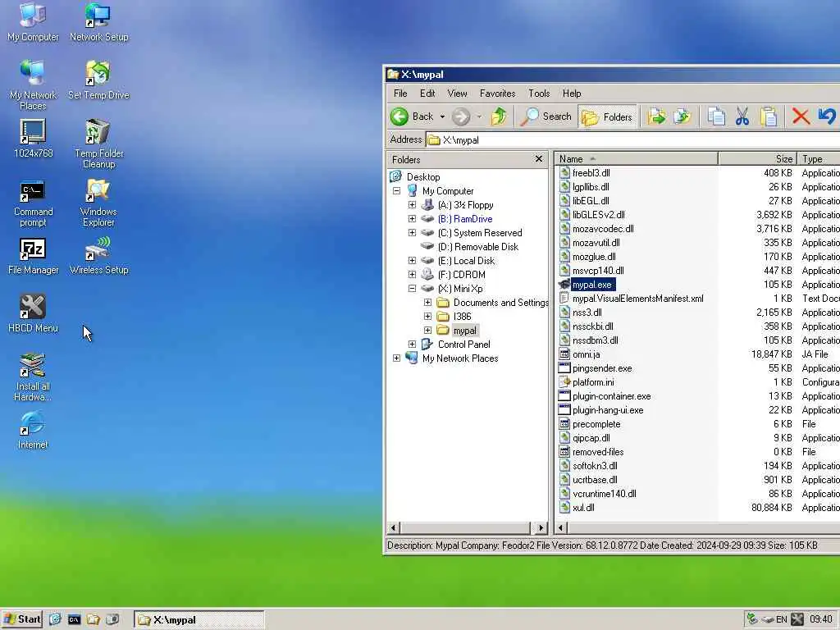Viewport: 840px width, 630px height.
Task: Click the Start button
Action: pyautogui.click(x=22, y=619)
